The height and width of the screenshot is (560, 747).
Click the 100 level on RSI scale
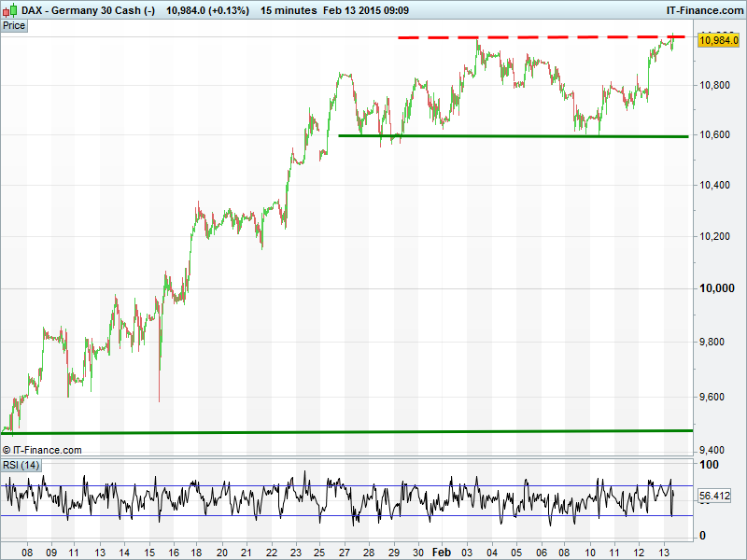point(710,465)
